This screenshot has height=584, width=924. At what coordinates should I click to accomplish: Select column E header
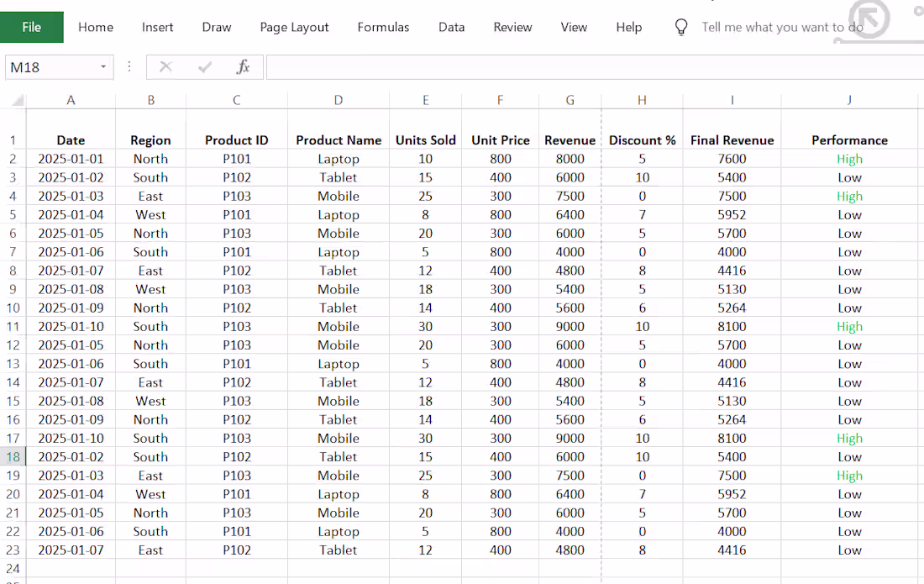point(426,100)
